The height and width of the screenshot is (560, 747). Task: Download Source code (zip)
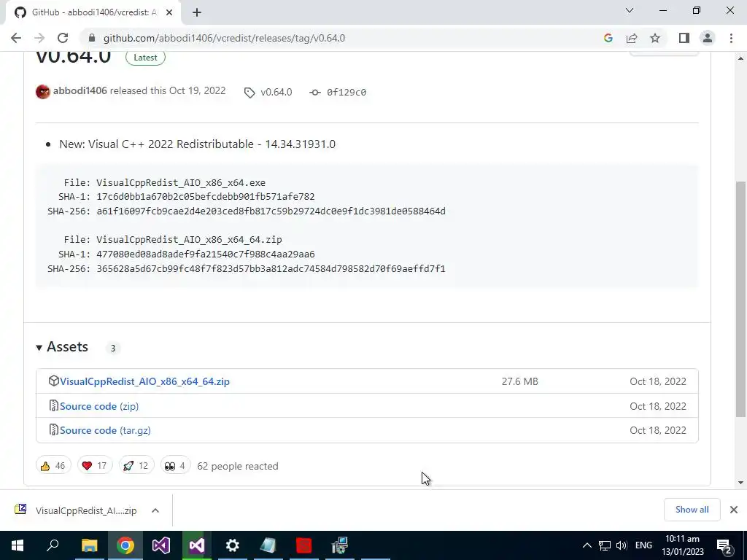point(99,406)
